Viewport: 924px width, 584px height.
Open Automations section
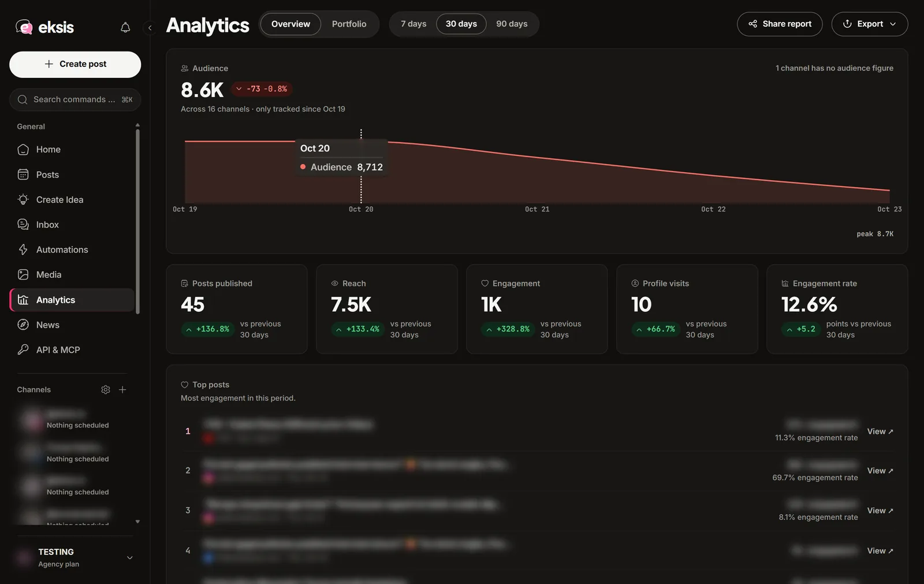[72, 250]
